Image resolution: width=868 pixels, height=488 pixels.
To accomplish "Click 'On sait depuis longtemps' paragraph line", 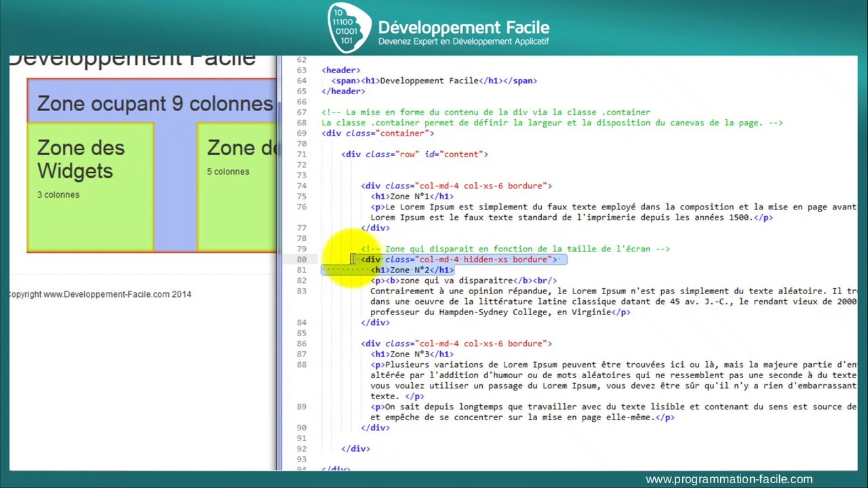I will [x=614, y=407].
